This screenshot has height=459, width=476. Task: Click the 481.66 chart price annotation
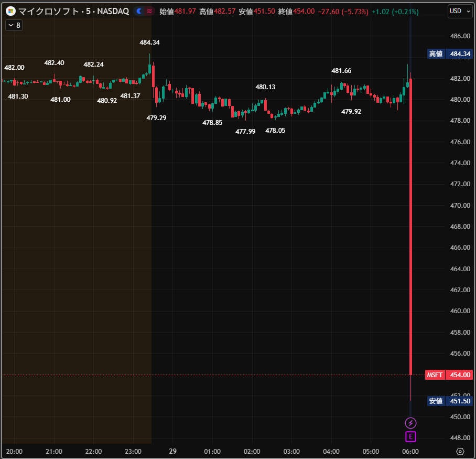(341, 70)
